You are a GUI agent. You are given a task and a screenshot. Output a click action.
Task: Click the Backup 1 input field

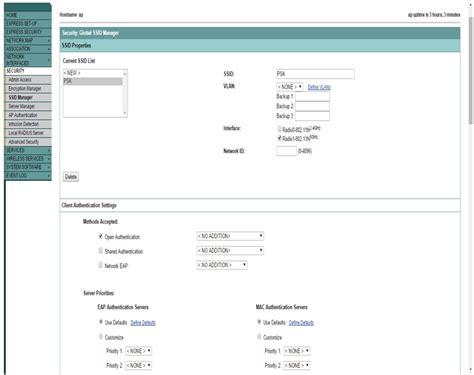tap(312, 97)
